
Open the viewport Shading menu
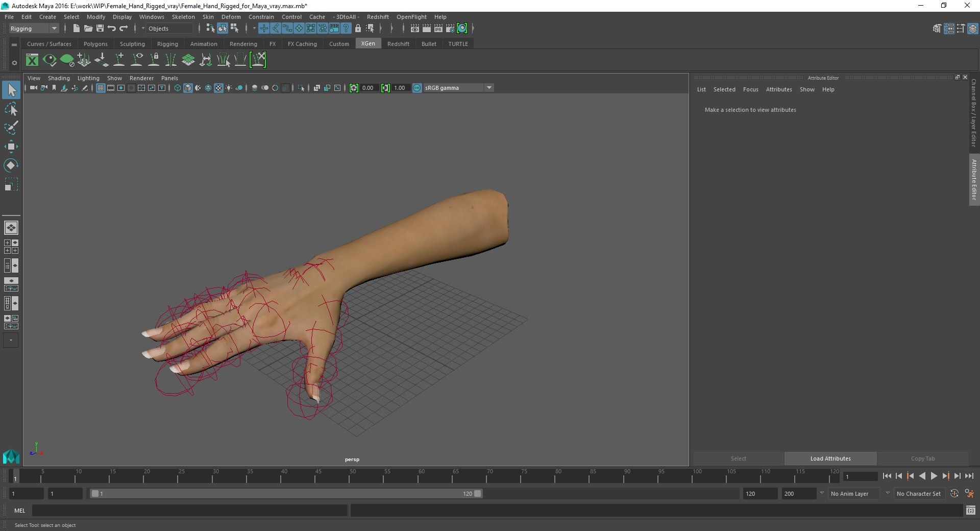click(59, 78)
